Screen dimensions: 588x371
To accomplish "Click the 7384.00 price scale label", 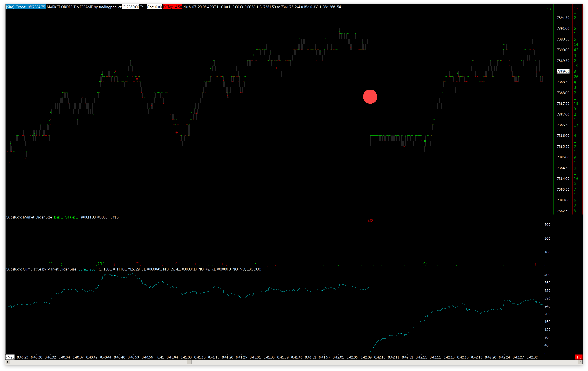I will pyautogui.click(x=563, y=179).
